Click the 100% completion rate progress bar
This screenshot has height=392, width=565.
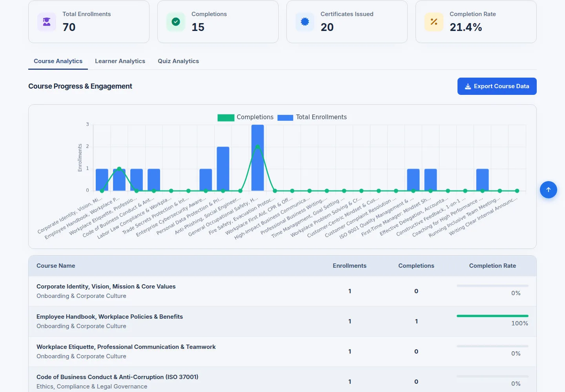click(x=492, y=316)
